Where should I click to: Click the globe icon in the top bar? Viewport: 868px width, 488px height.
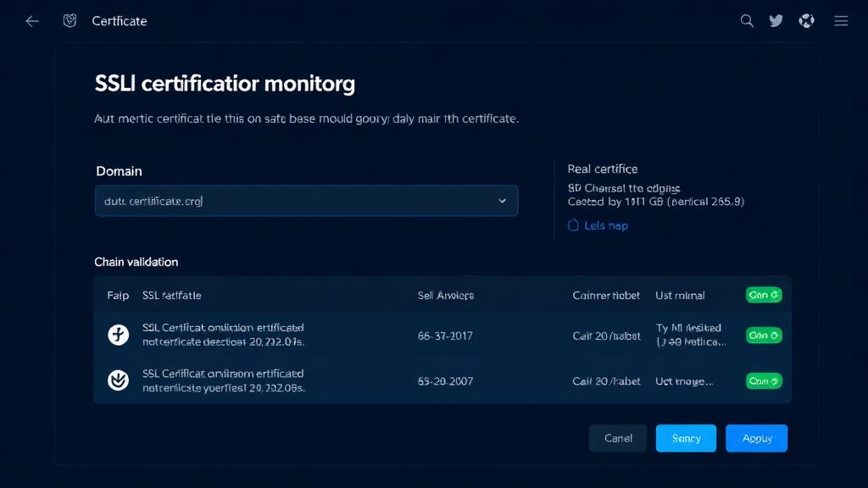point(806,21)
